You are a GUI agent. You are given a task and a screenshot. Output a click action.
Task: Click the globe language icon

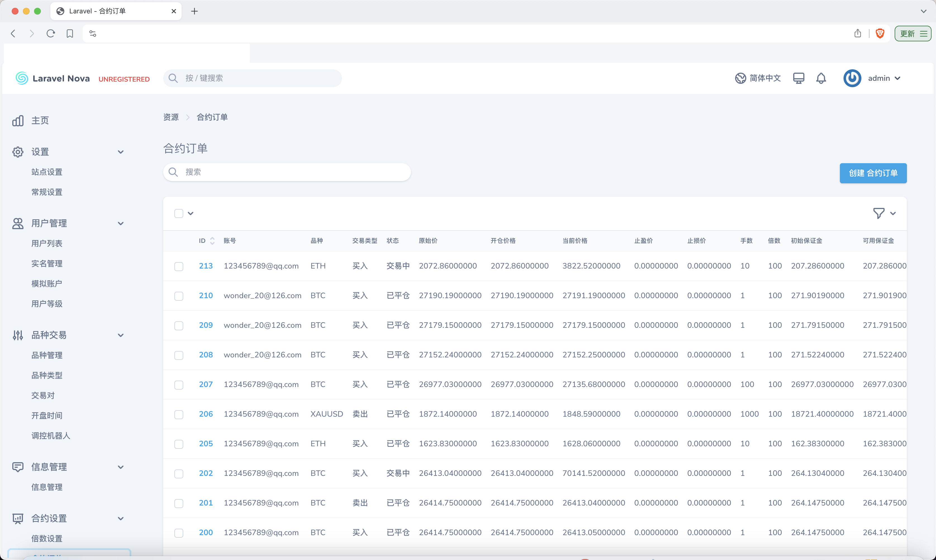(740, 78)
